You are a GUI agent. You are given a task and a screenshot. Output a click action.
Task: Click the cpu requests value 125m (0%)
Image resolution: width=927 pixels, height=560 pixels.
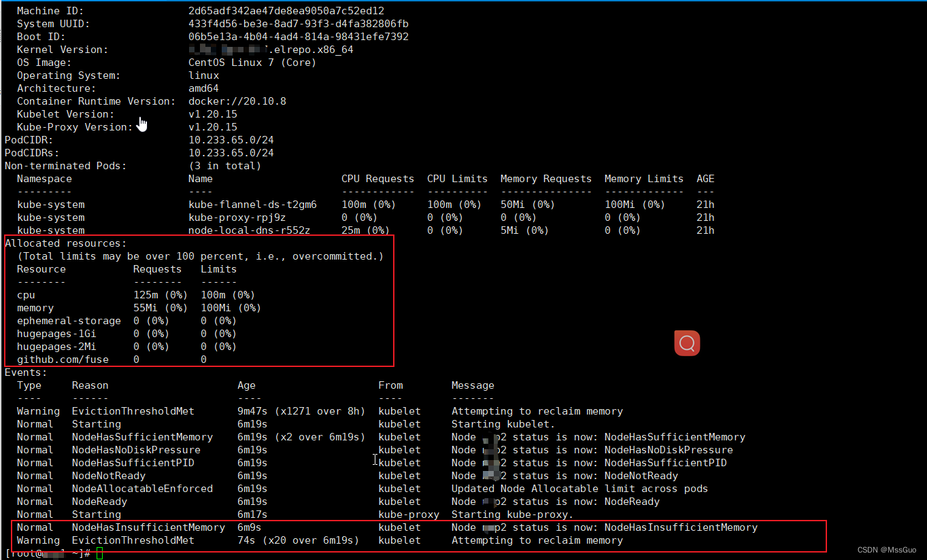click(x=161, y=295)
